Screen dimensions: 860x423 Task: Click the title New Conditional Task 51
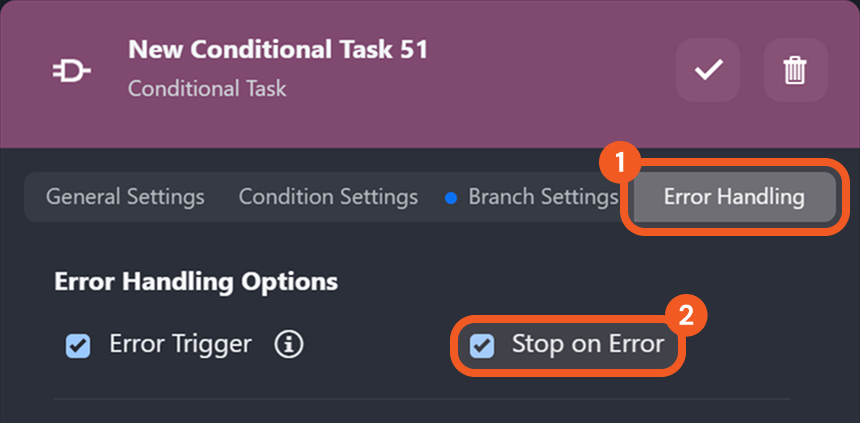[278, 49]
